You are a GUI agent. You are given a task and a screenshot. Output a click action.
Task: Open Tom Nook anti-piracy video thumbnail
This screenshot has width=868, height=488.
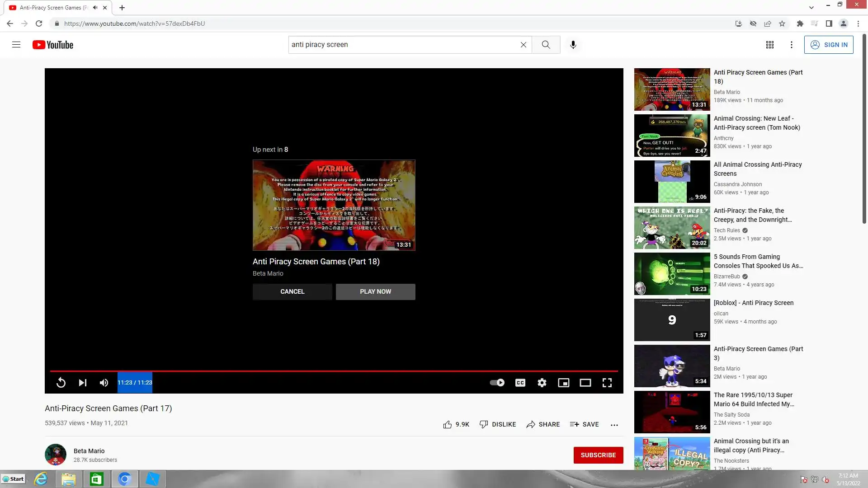pos(672,136)
